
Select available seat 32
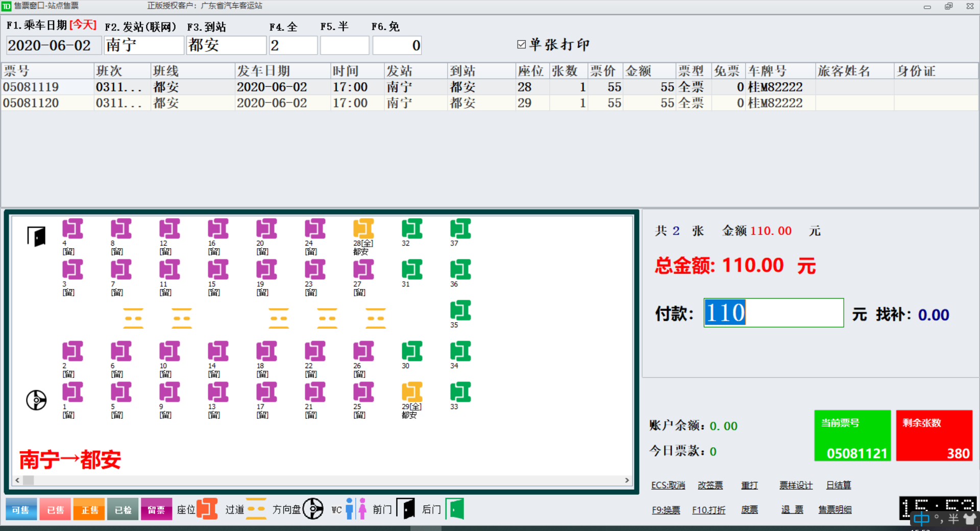tap(411, 229)
